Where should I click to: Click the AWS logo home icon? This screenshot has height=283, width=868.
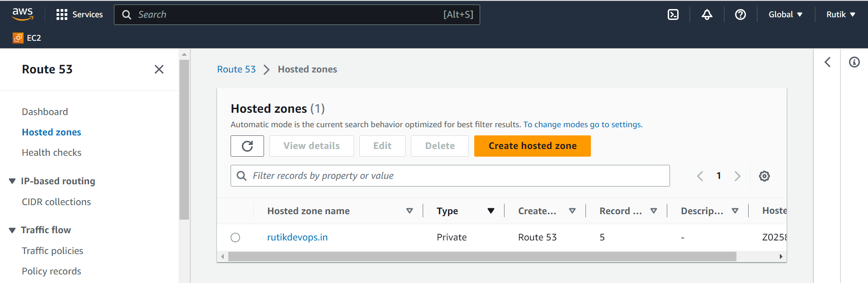(x=23, y=14)
